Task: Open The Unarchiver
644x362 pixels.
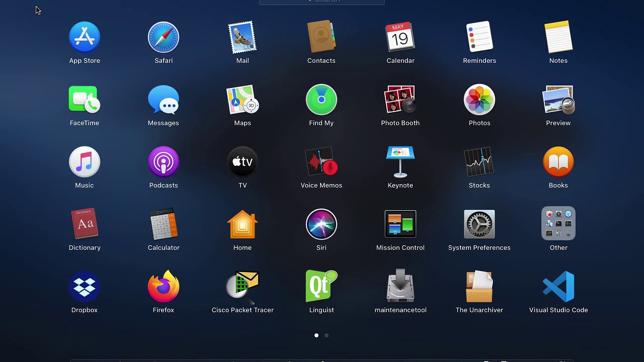Action: tap(479, 287)
